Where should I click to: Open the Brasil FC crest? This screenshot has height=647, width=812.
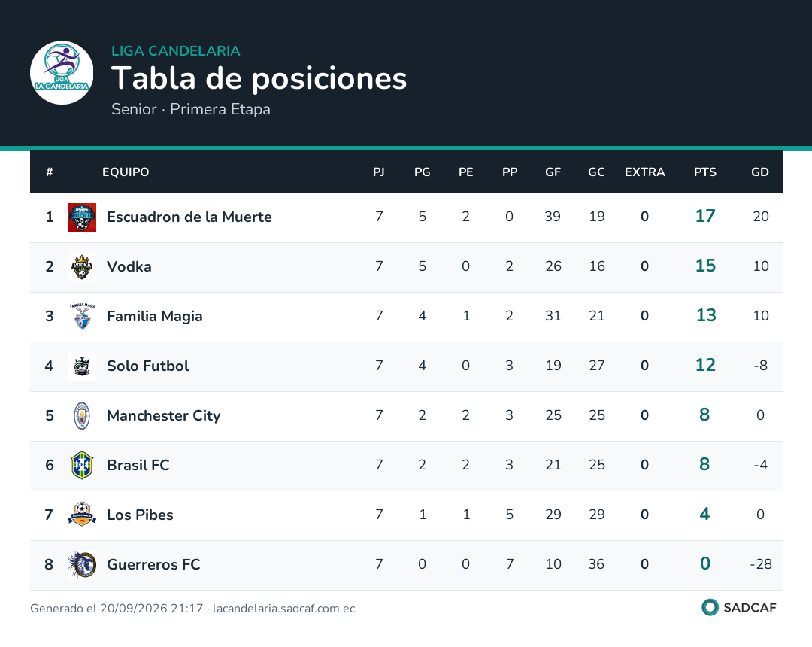[82, 465]
